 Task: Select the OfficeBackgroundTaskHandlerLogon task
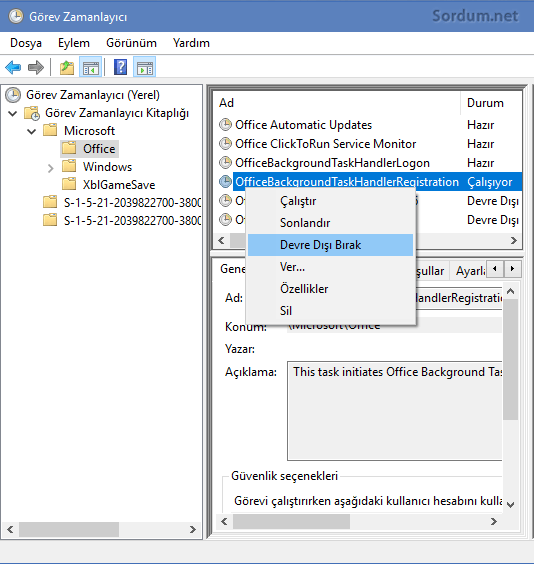332,163
